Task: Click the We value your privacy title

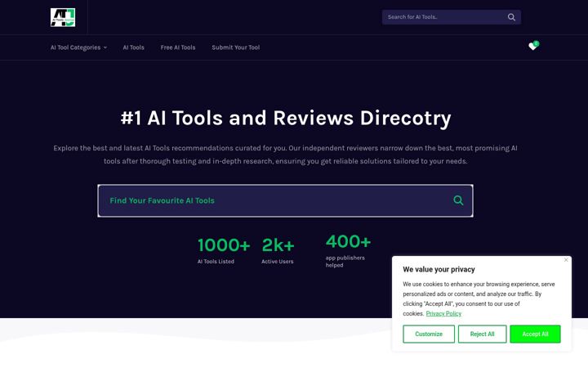Action: [x=439, y=269]
